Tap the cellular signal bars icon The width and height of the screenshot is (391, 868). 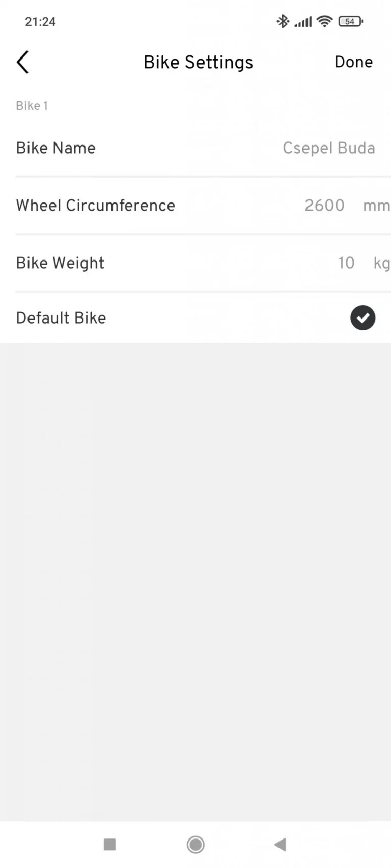pyautogui.click(x=303, y=22)
